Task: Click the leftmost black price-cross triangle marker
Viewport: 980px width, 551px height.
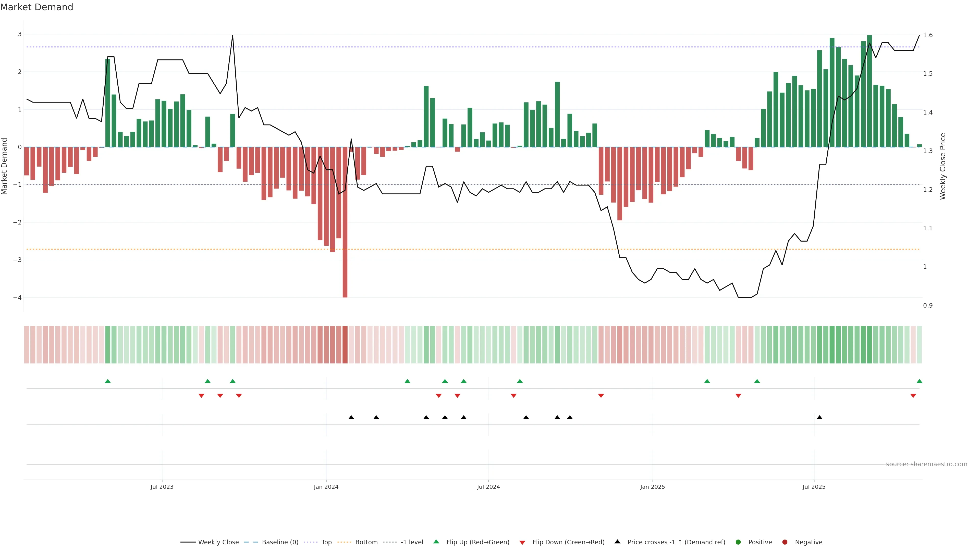Action: click(x=351, y=418)
